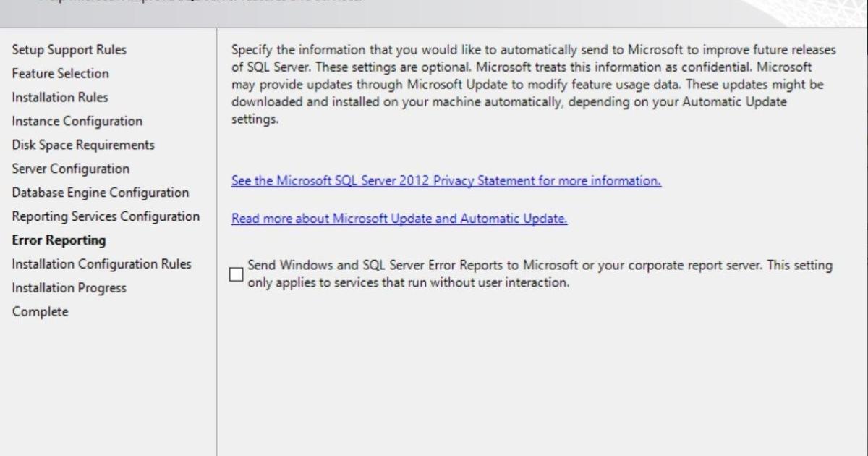Click the bold Error Reporting step
868x456 pixels.
click(x=59, y=240)
